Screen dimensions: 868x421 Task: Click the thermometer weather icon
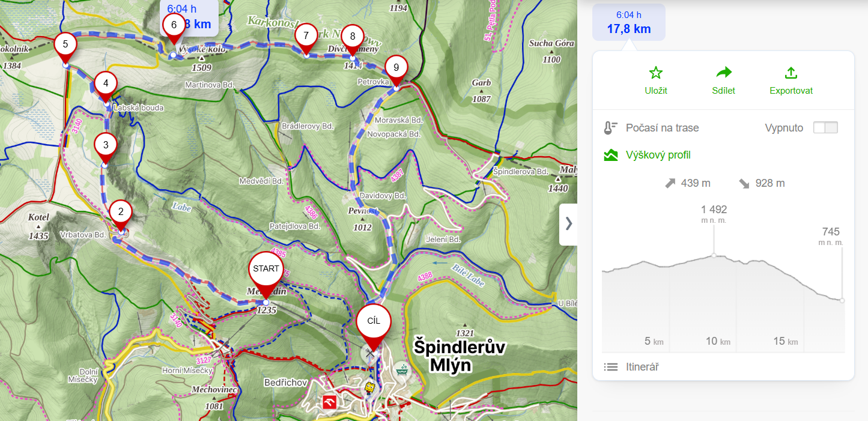(610, 128)
